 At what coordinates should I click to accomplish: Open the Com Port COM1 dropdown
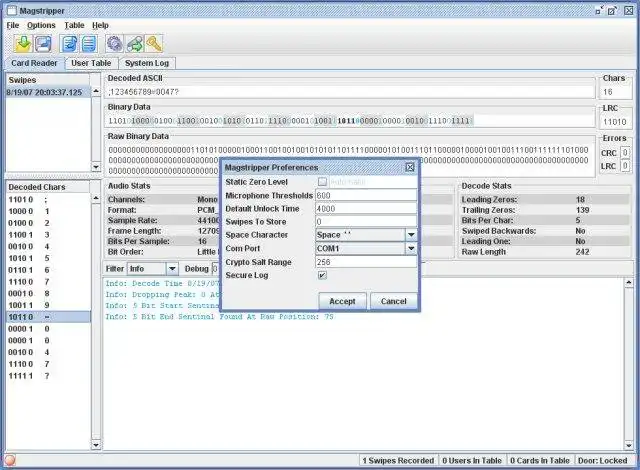point(411,248)
